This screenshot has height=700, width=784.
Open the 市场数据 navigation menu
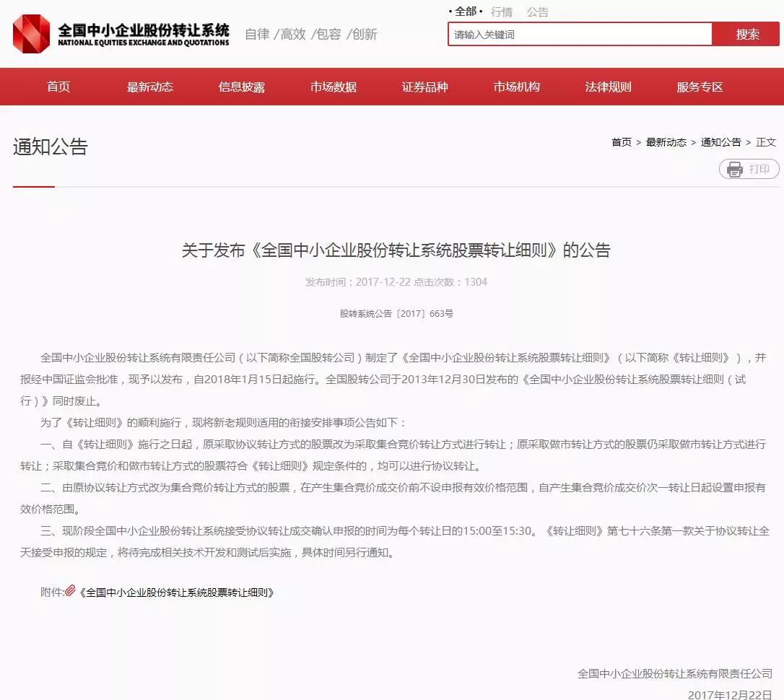pos(334,87)
